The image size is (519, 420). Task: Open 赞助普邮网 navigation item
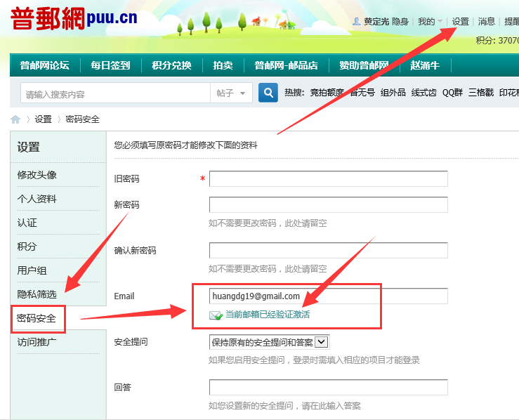[364, 65]
